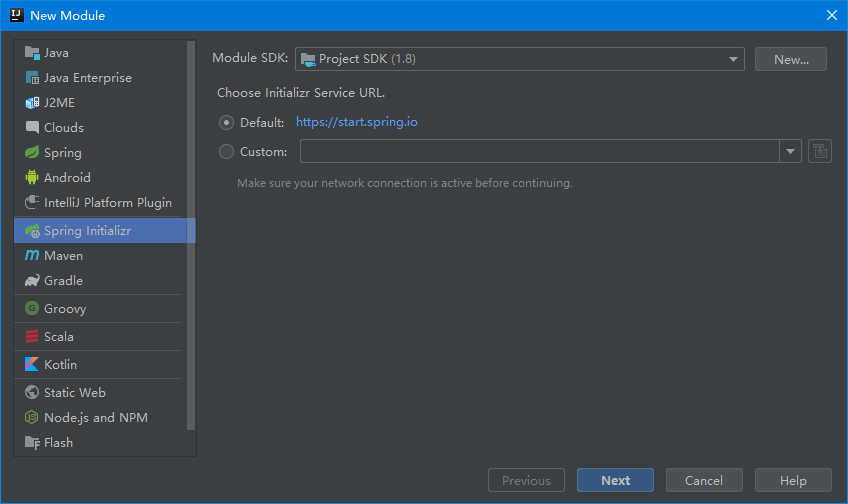Click the Previous button
The image size is (848, 504).
(x=526, y=480)
